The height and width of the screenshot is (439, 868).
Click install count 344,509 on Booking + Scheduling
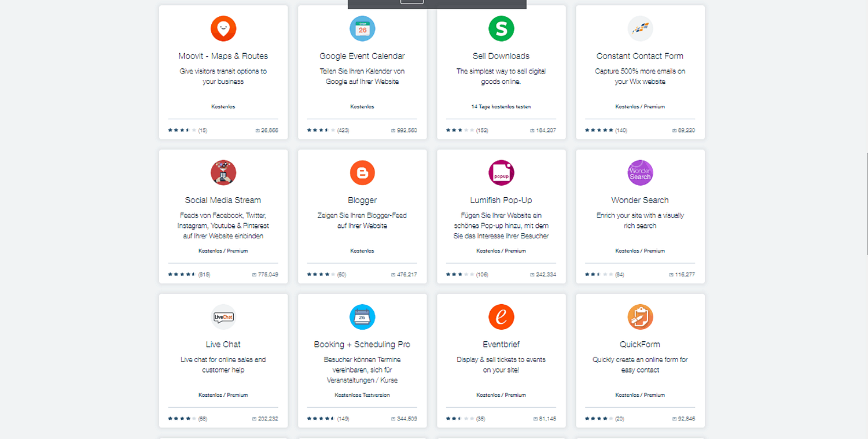pyautogui.click(x=404, y=419)
